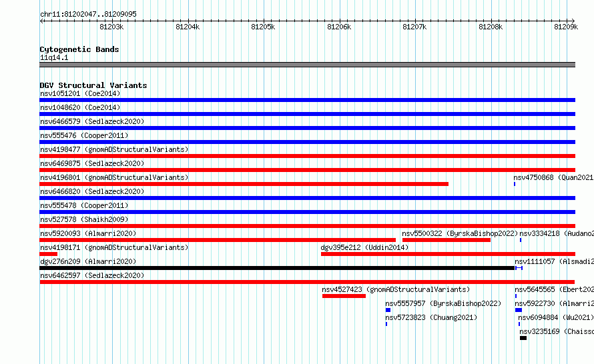Click the 11q14.1 band label
This screenshot has height=364, width=594.
(x=54, y=57)
